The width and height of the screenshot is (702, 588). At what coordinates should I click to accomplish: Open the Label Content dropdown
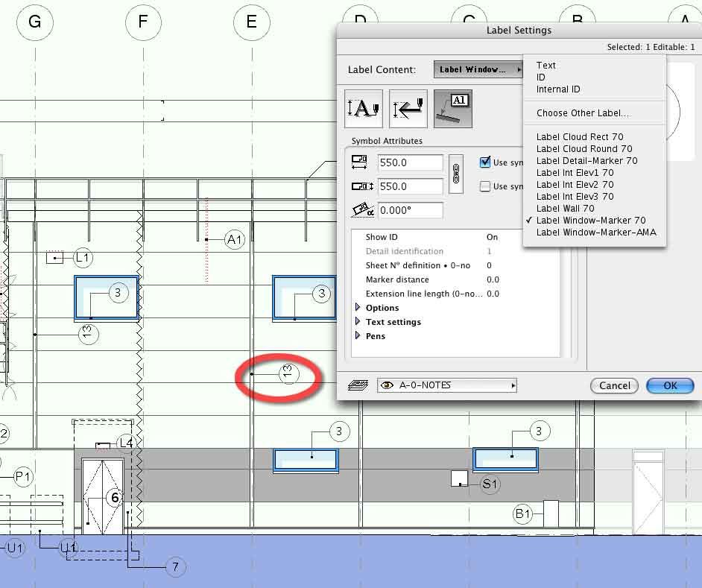[x=478, y=69]
